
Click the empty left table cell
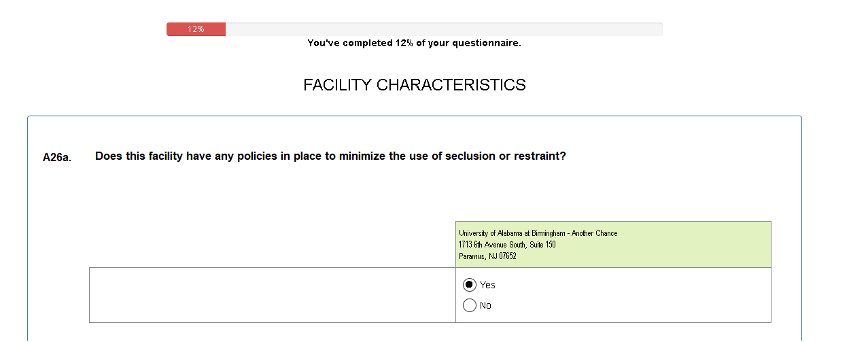pos(272,295)
